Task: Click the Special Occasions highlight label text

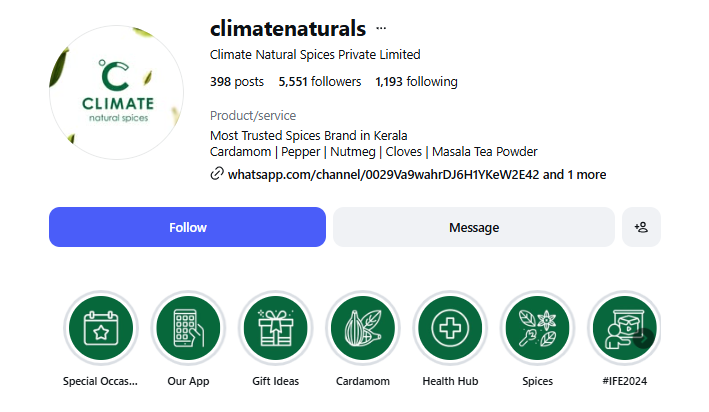Action: pos(100,381)
